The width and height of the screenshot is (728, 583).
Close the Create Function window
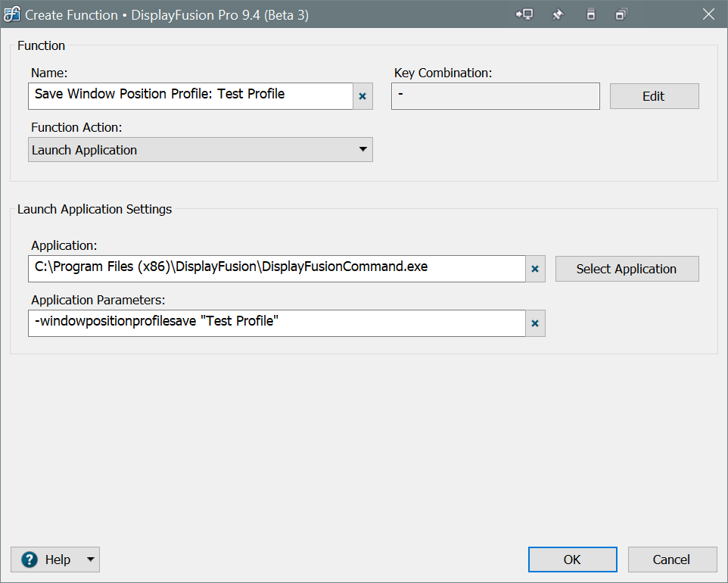click(x=708, y=14)
